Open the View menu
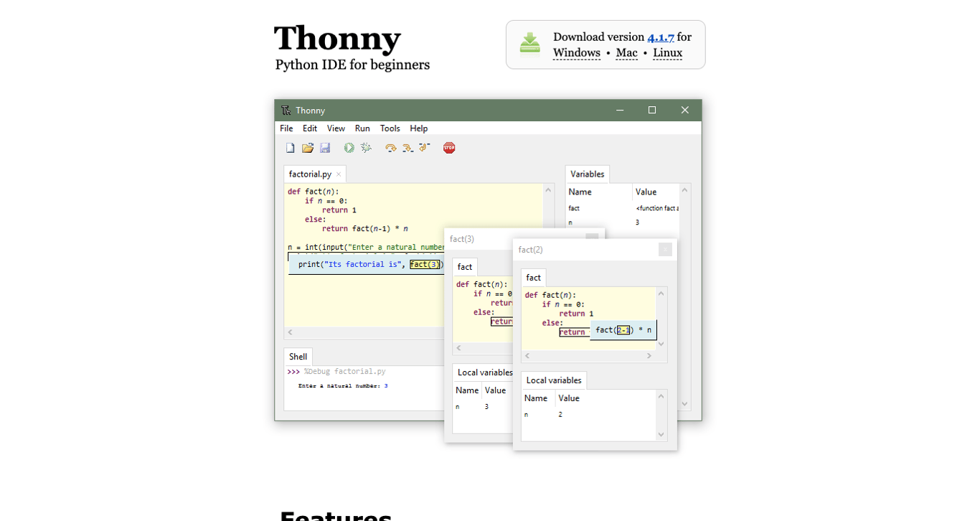This screenshot has width=980, height=521. point(336,128)
